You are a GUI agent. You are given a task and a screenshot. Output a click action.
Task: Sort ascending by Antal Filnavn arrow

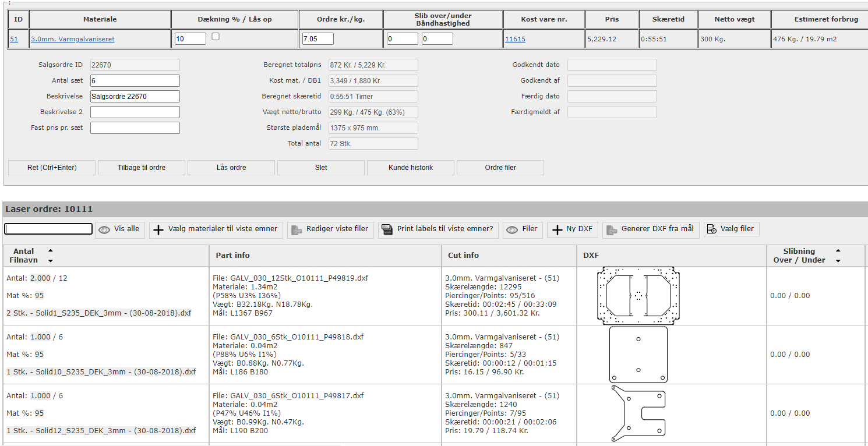[x=51, y=250]
